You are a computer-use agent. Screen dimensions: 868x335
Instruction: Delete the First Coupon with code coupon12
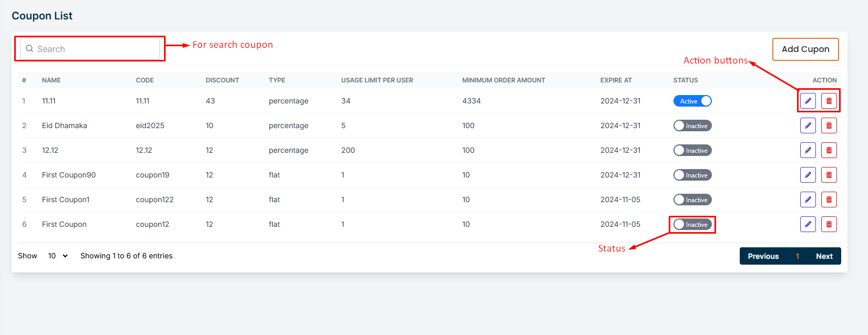tap(829, 224)
